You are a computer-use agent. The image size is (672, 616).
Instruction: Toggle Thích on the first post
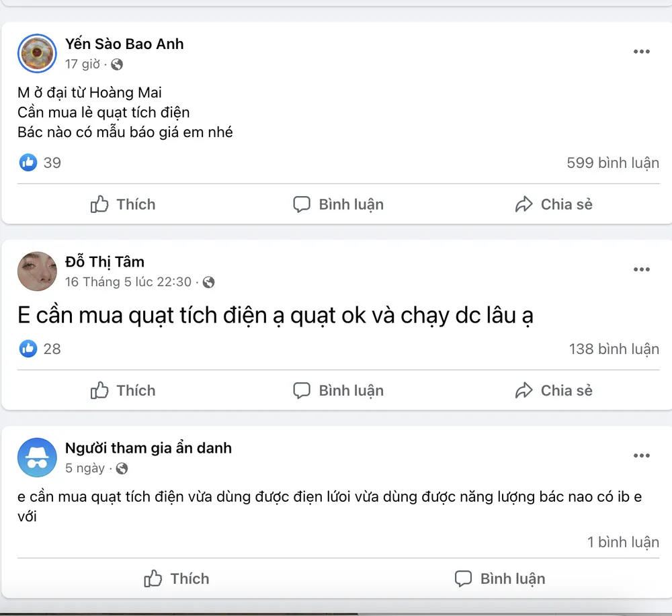122,204
